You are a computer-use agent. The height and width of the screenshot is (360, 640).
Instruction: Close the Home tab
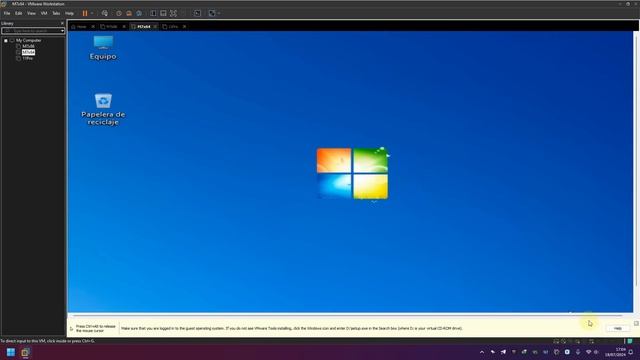coord(93,27)
